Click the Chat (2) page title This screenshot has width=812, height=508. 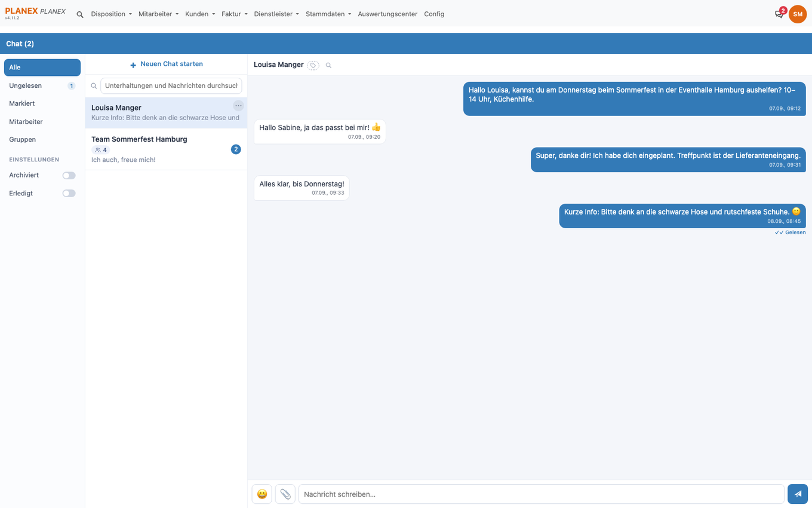[20, 44]
